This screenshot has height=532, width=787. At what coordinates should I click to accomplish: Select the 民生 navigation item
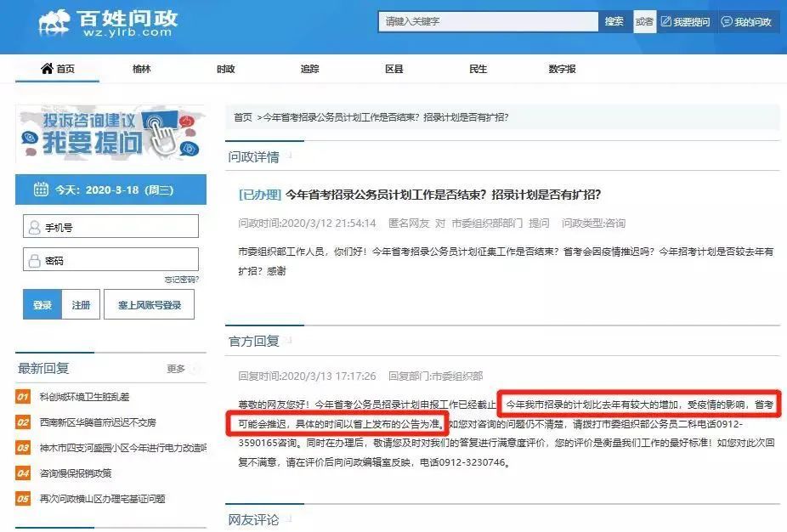[x=476, y=69]
